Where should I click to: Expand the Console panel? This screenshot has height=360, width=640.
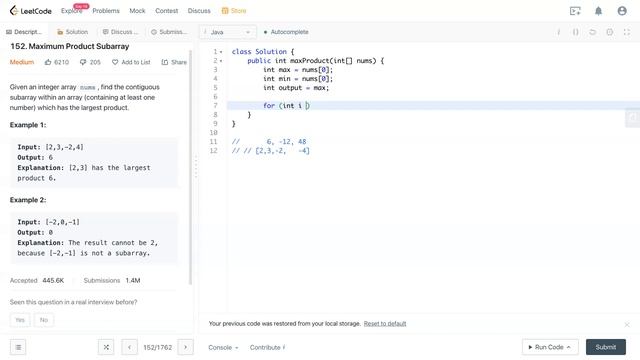point(223,347)
